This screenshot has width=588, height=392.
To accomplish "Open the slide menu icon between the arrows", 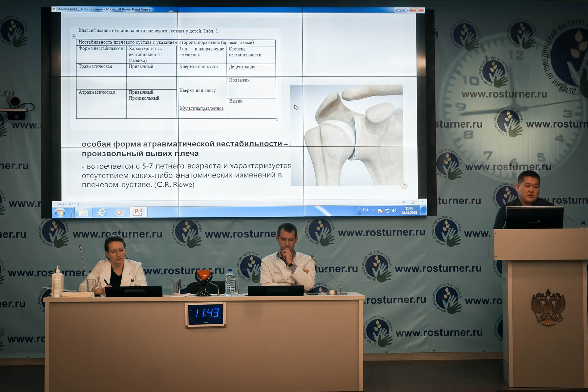I will [413, 202].
